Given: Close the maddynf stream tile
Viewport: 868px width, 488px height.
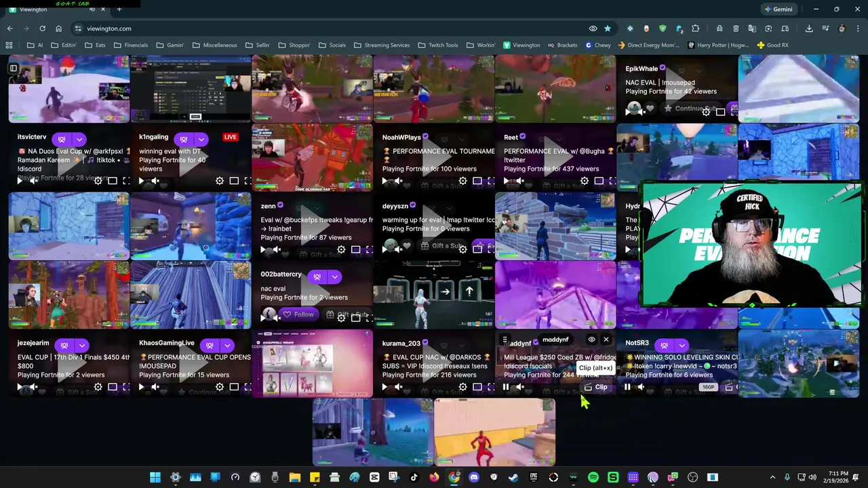Looking at the screenshot, I should click(606, 340).
